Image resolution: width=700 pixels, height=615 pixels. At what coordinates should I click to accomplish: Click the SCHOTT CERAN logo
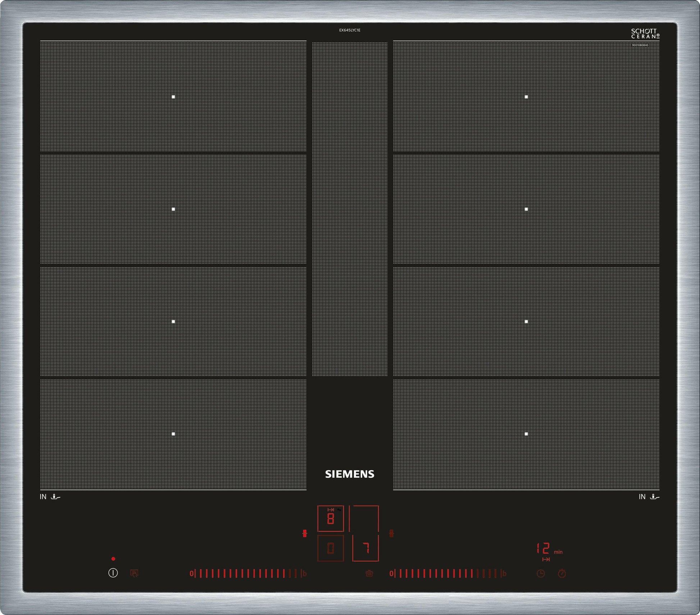645,34
